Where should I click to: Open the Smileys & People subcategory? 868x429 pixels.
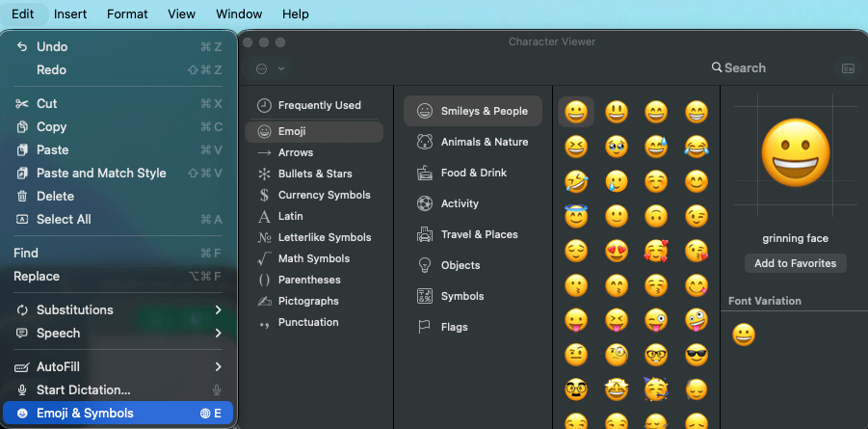click(x=473, y=111)
